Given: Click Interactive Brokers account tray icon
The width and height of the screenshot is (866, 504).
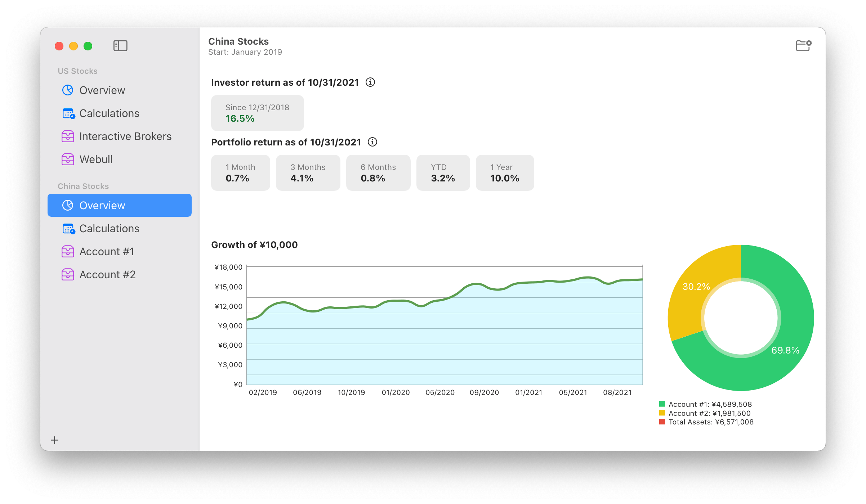Looking at the screenshot, I should (68, 136).
